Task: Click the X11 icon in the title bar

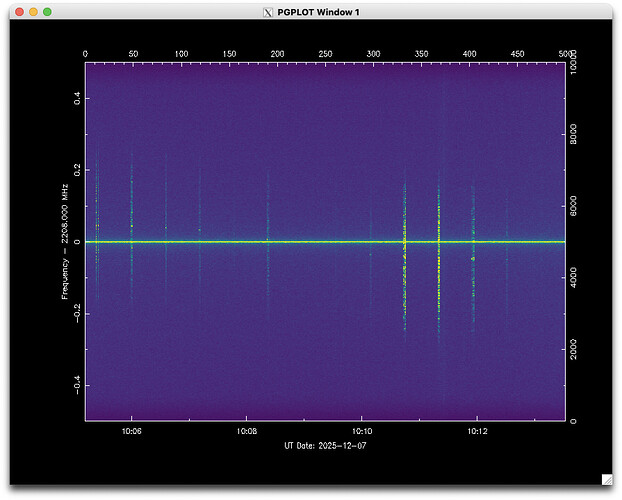Action: coord(267,11)
